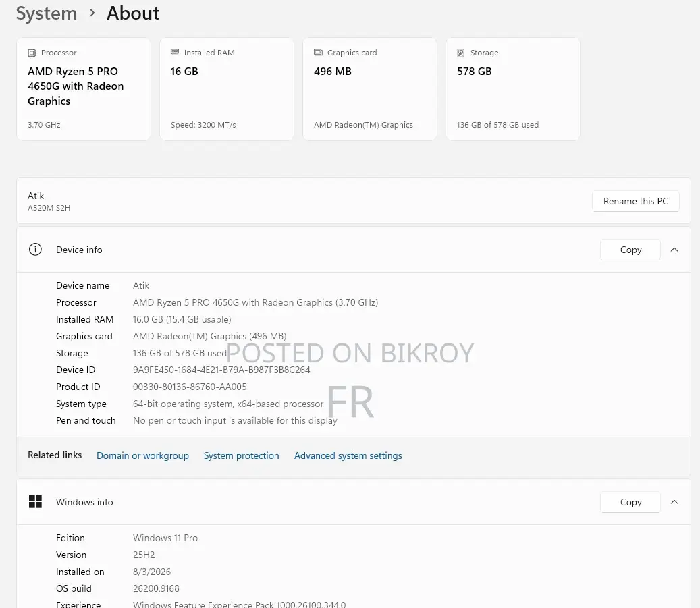Select the Storage summary card
Viewport: 700px width, 608px height.
[513, 89]
